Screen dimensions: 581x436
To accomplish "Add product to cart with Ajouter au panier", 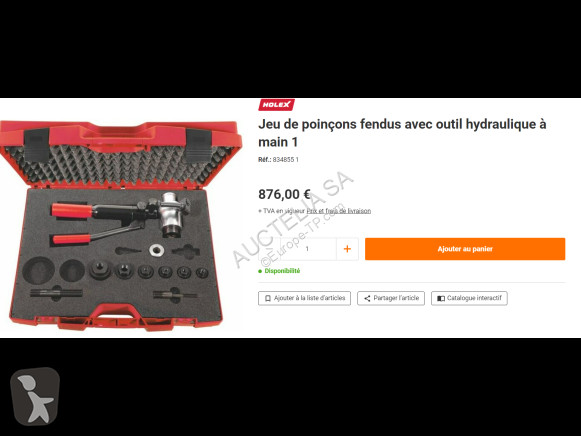I will pyautogui.click(x=465, y=249).
